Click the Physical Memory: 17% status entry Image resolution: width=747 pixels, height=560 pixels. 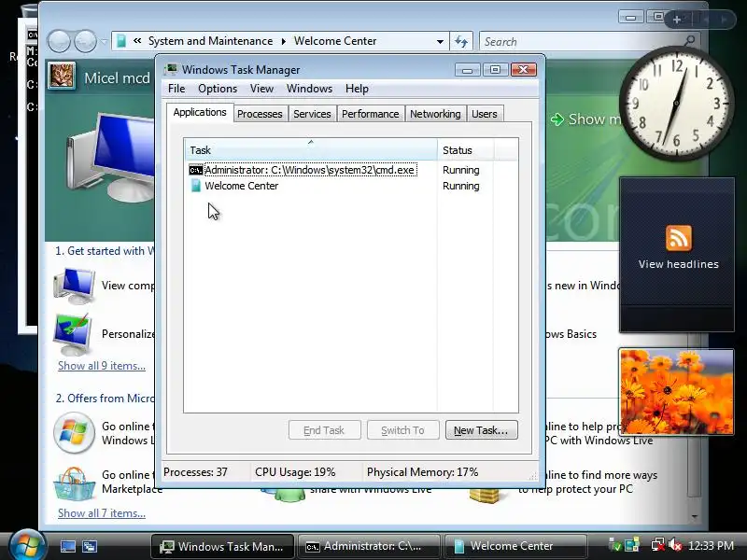(x=422, y=472)
